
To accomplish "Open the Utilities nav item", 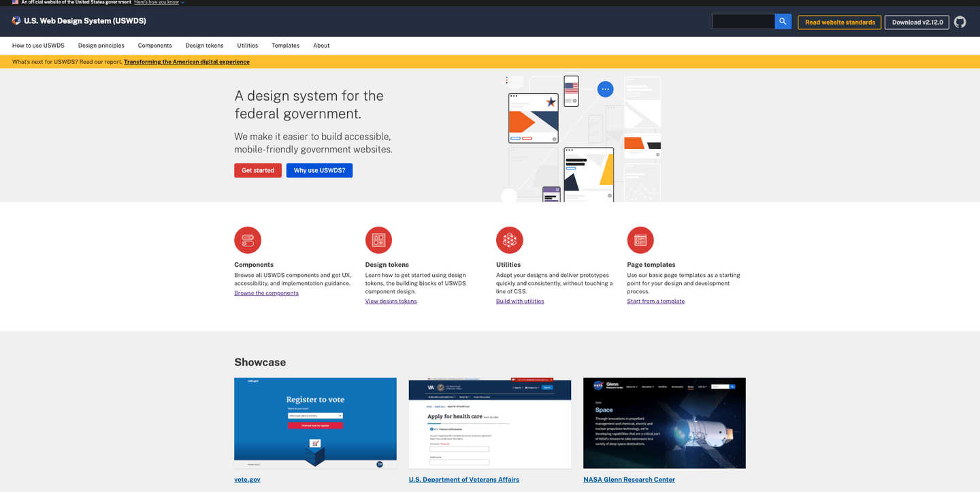I will point(248,46).
